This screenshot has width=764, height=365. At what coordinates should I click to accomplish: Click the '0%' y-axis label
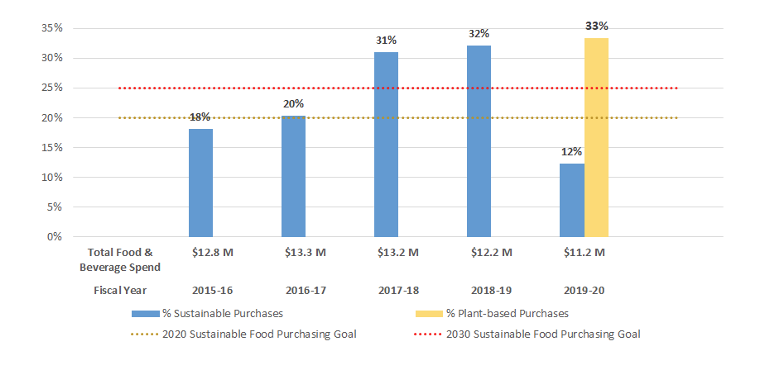55,237
